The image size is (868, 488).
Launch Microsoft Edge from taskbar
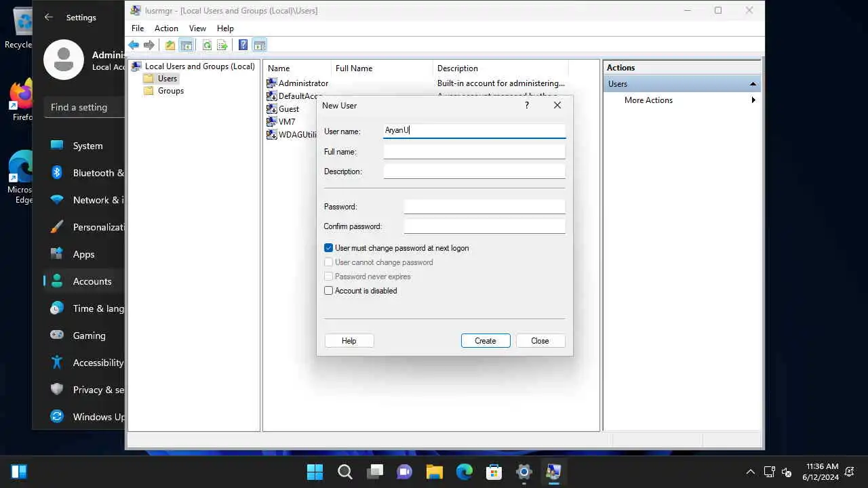point(464,472)
